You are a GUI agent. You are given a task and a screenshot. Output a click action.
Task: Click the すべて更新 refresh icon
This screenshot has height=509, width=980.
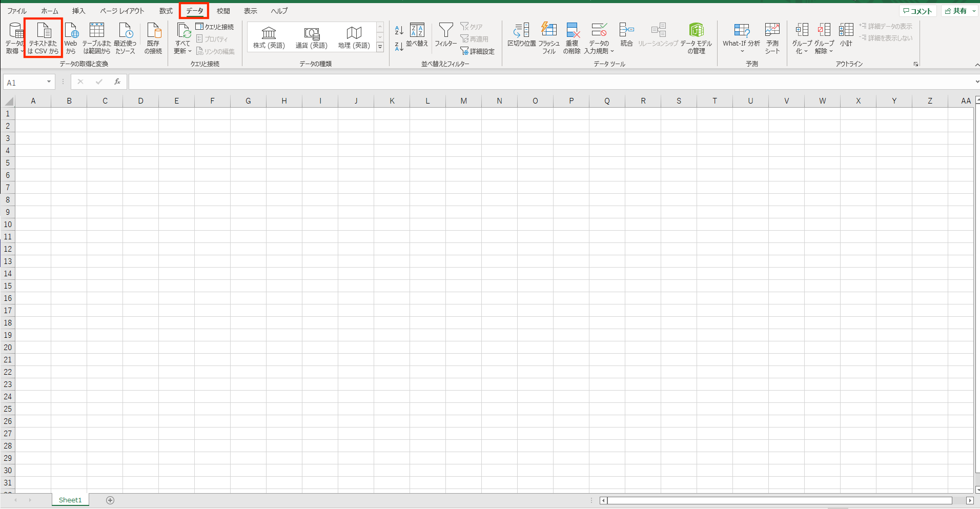pyautogui.click(x=182, y=38)
